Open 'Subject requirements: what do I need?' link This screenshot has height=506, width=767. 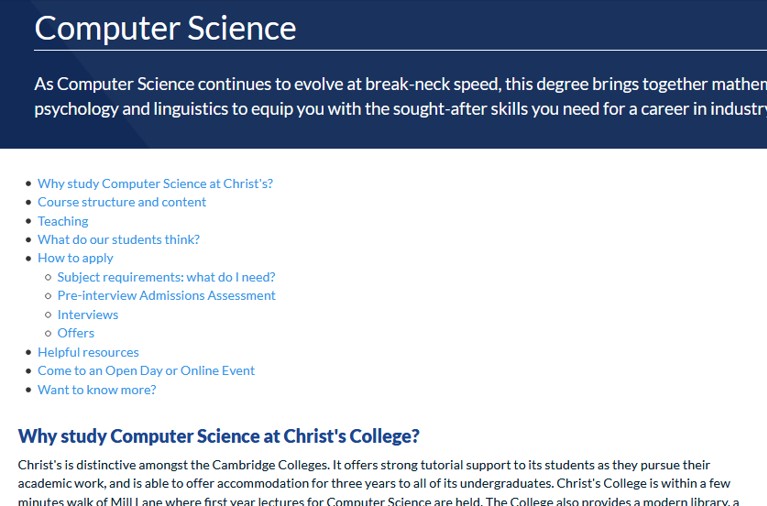click(x=166, y=277)
